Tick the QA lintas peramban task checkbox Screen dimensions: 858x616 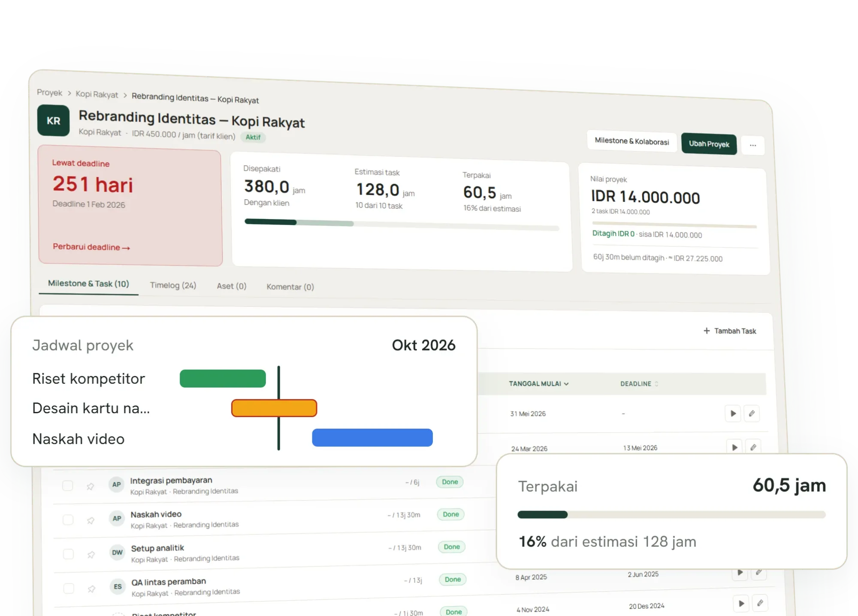pos(69,588)
